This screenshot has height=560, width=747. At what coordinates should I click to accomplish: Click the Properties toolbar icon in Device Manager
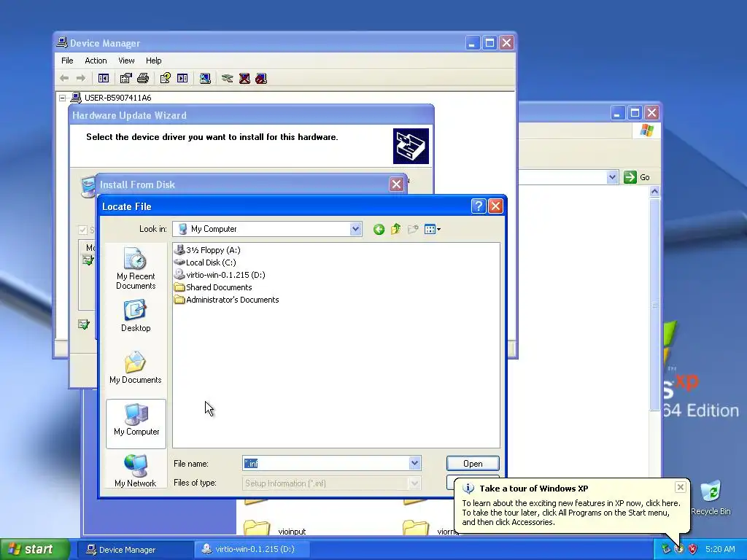point(125,78)
